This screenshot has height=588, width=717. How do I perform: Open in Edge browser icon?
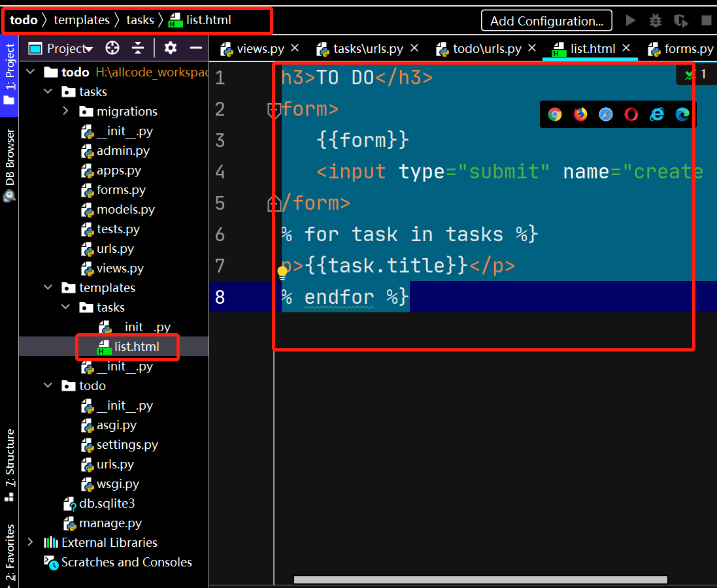(x=682, y=114)
